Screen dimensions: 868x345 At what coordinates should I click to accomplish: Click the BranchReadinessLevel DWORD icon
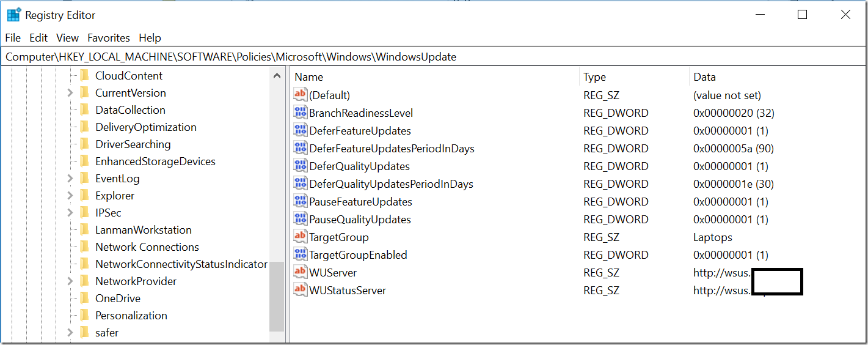301,113
